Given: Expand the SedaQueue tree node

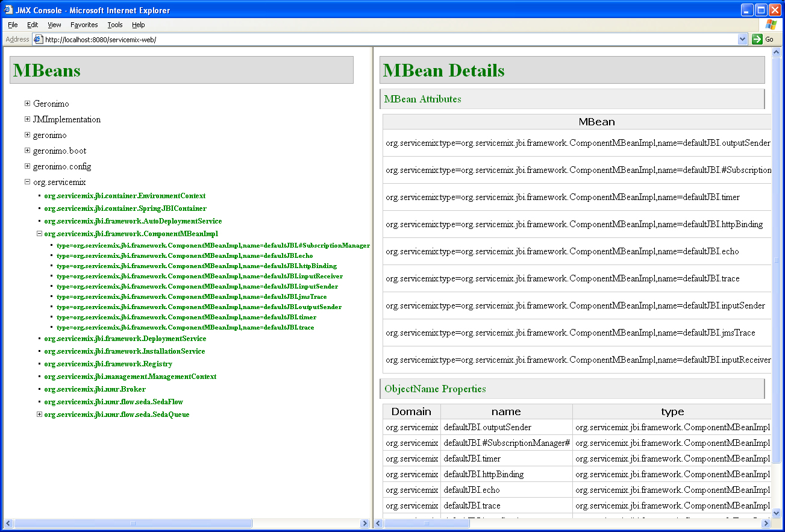Looking at the screenshot, I should click(40, 415).
